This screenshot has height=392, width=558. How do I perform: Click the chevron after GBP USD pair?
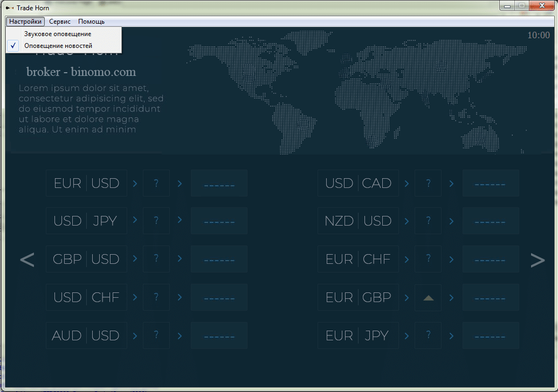click(135, 259)
